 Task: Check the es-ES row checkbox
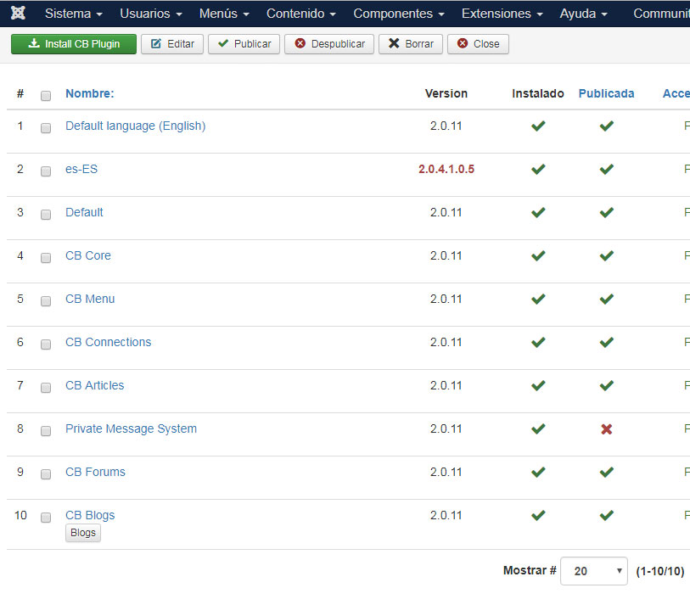click(x=46, y=171)
